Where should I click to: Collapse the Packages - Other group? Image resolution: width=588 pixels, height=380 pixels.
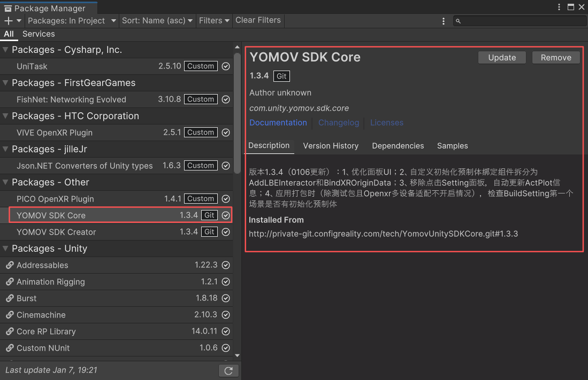coord(5,182)
